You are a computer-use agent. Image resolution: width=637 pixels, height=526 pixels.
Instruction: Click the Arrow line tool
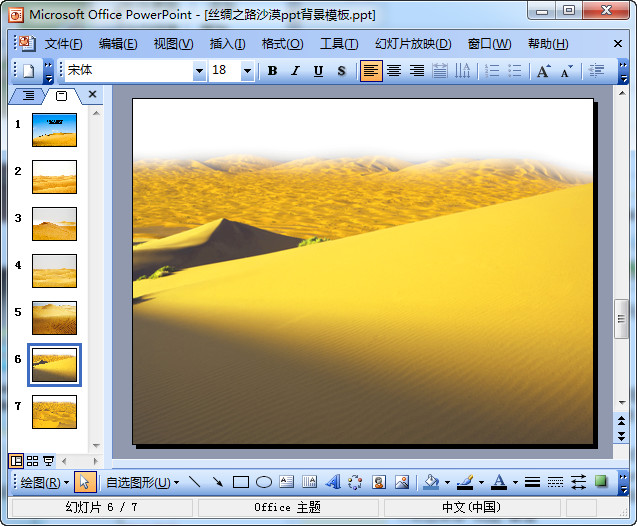point(217,482)
